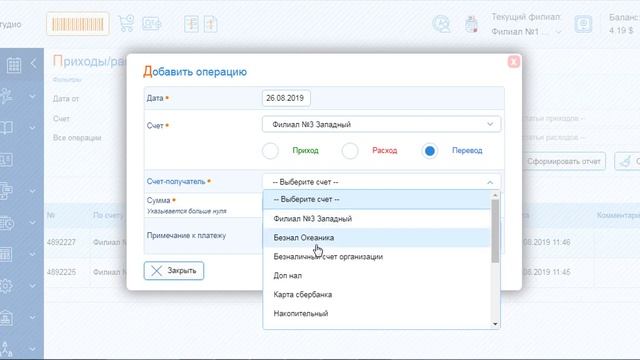Click the Сформировать отчет button
The height and width of the screenshot is (360, 640).
click(564, 161)
